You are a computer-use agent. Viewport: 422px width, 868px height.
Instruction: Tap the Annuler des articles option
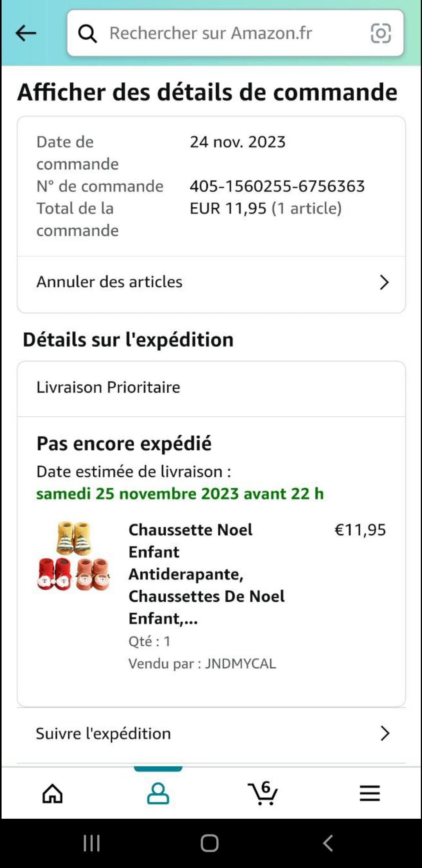tap(109, 282)
